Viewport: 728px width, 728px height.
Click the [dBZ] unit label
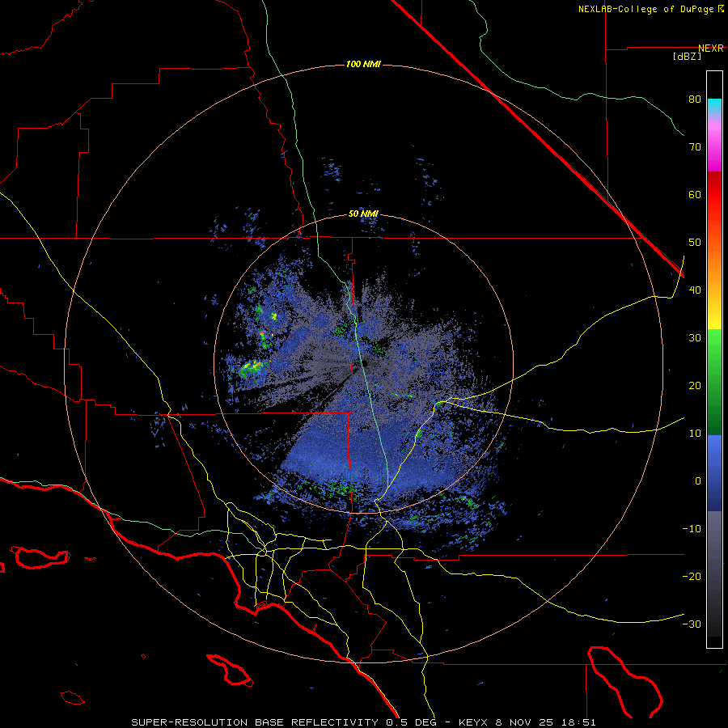tap(687, 57)
